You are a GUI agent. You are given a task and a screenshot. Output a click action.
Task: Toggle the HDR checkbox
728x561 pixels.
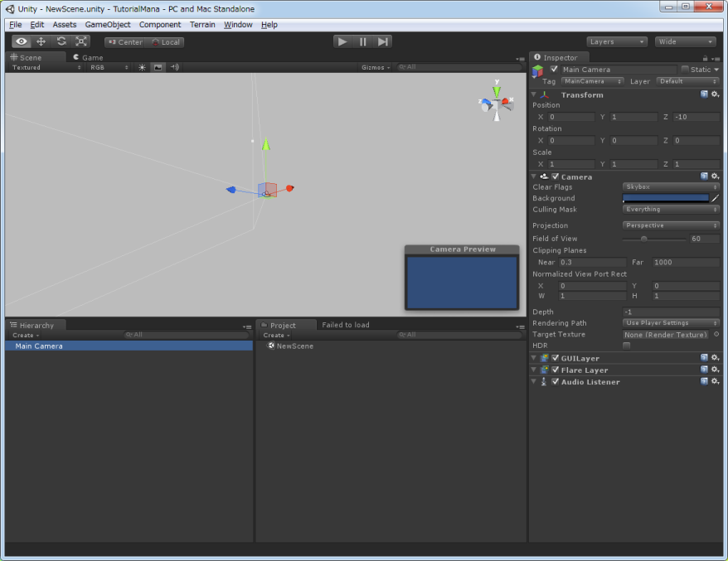[626, 346]
